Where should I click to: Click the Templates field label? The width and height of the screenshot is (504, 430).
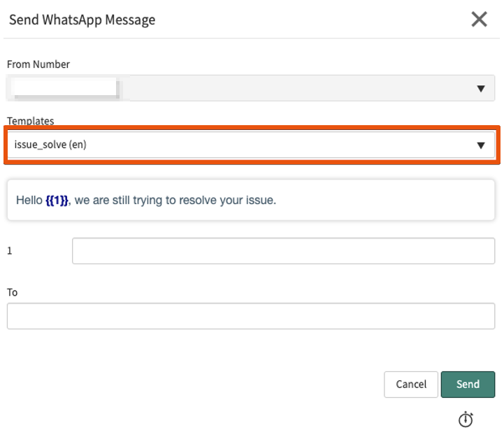[30, 121]
